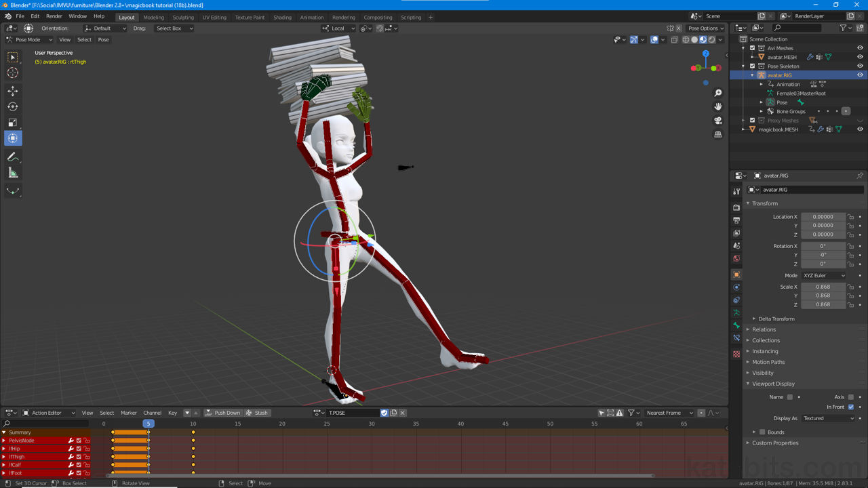Select the Scale tool in the viewport toolbar

pyautogui.click(x=13, y=122)
